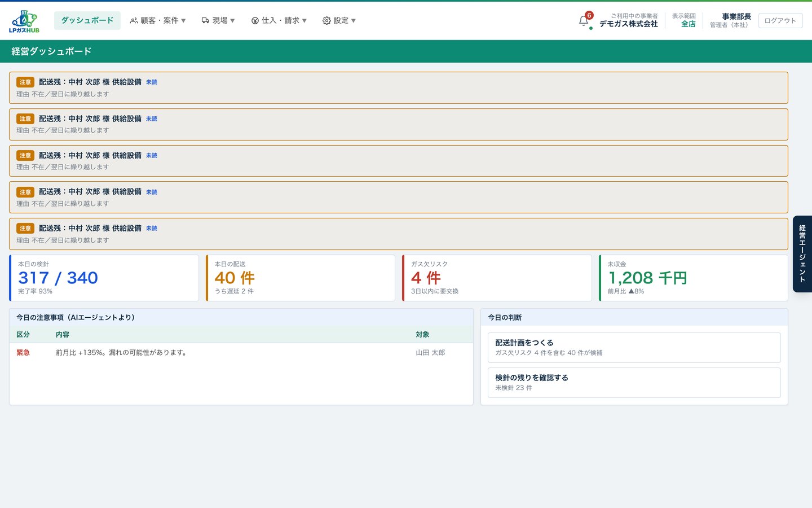Viewport: 812px width, 508px height.
Task: Click the 完了率 93% text
Action: tap(35, 291)
